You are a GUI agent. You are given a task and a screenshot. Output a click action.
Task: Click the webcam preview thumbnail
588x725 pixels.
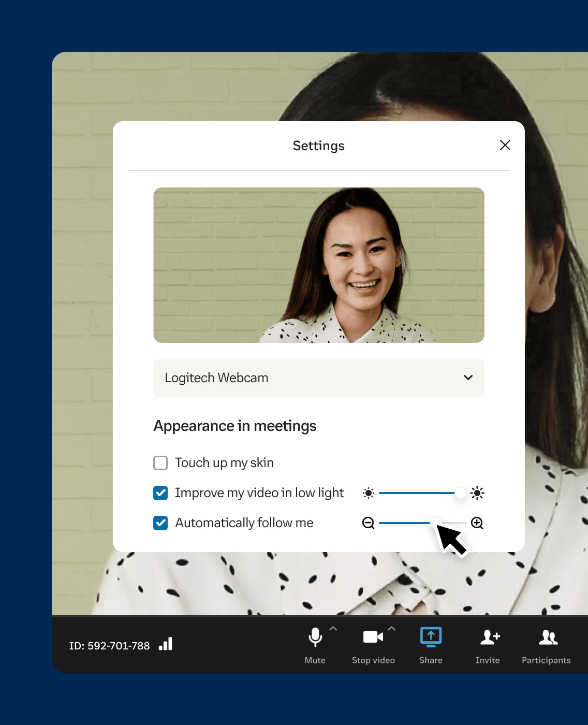pyautogui.click(x=319, y=265)
